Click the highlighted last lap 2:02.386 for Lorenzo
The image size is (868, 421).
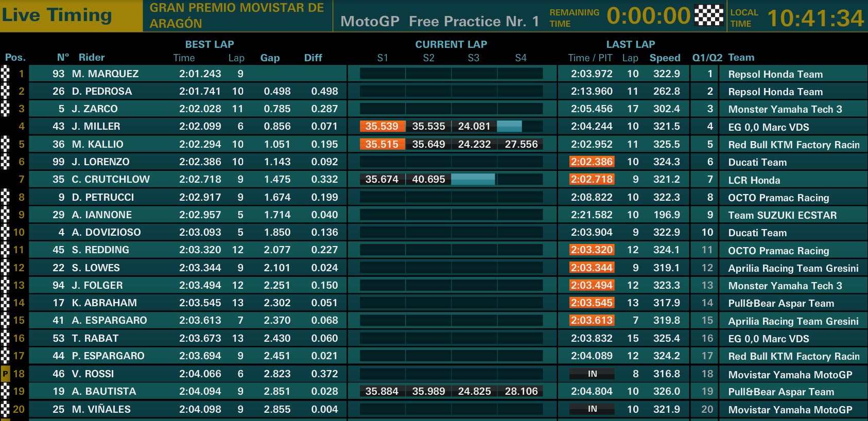click(592, 162)
